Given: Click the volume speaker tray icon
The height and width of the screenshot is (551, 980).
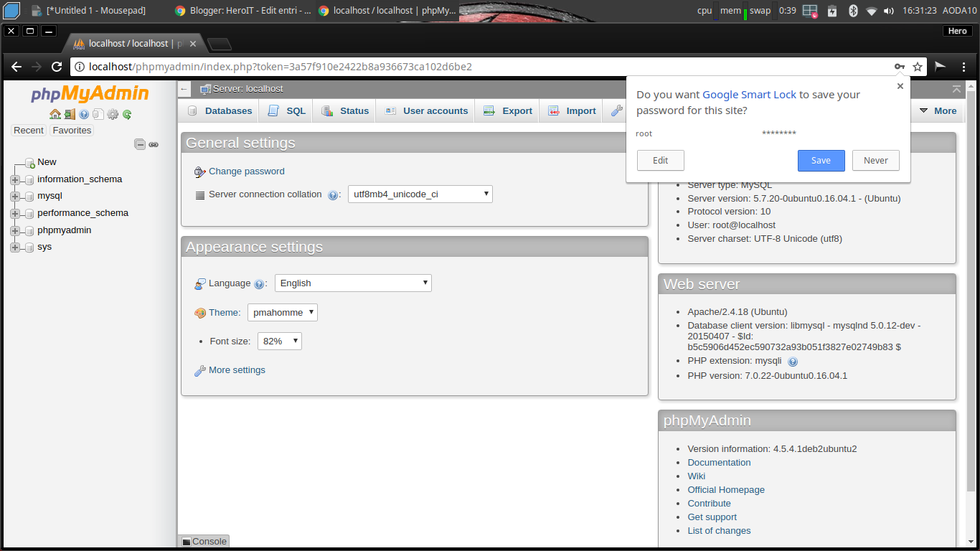Looking at the screenshot, I should coord(890,11).
